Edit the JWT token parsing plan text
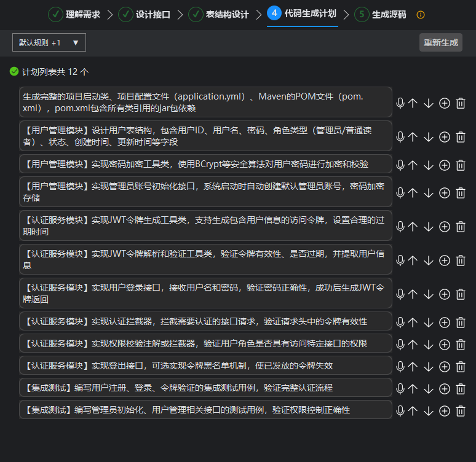The width and height of the screenshot is (476, 462). pyautogui.click(x=205, y=259)
